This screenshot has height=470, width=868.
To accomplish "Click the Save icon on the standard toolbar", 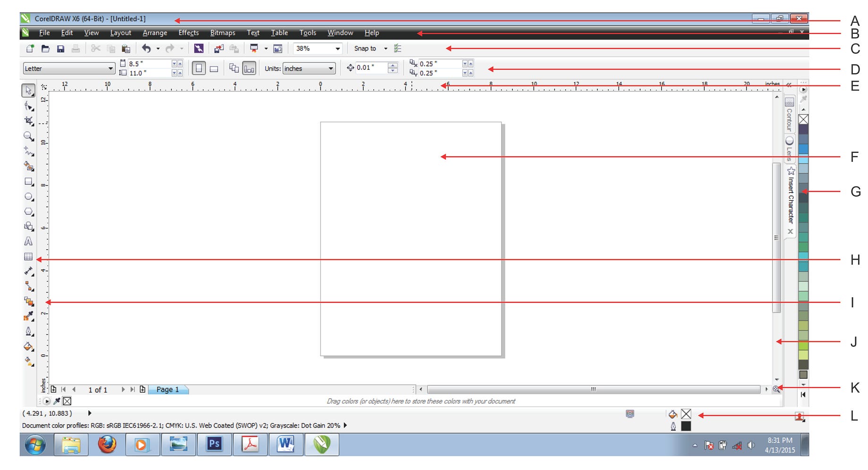I will (61, 48).
